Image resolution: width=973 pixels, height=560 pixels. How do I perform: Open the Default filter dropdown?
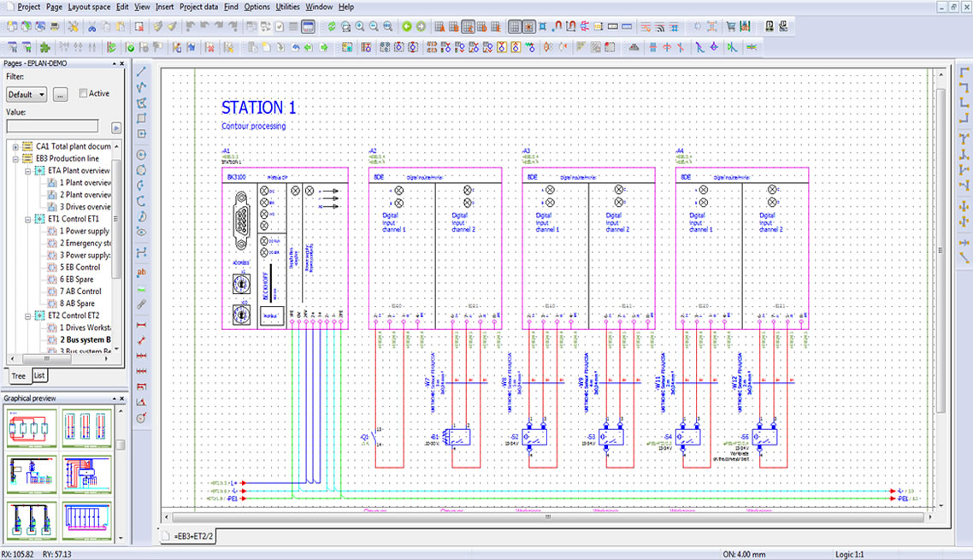pyautogui.click(x=27, y=94)
